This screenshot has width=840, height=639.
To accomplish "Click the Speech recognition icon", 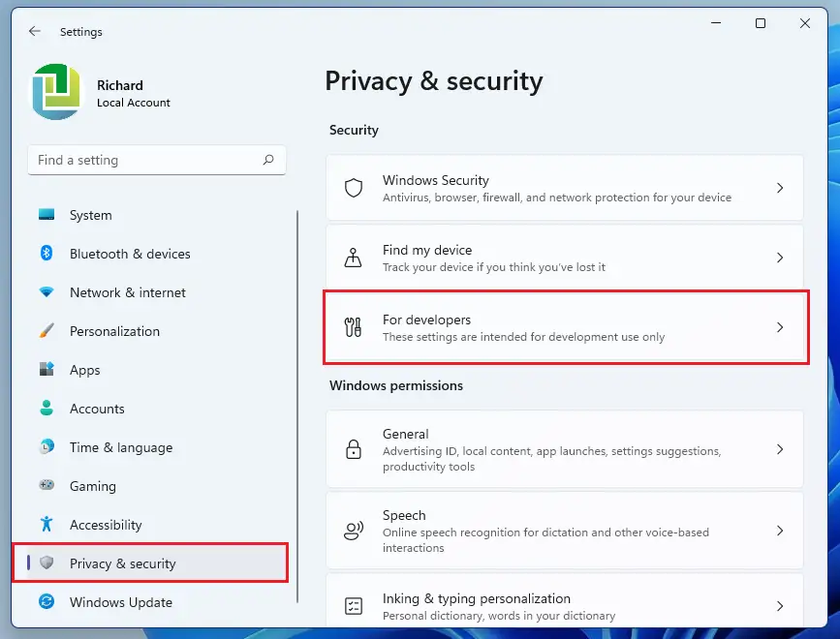I will 354,531.
